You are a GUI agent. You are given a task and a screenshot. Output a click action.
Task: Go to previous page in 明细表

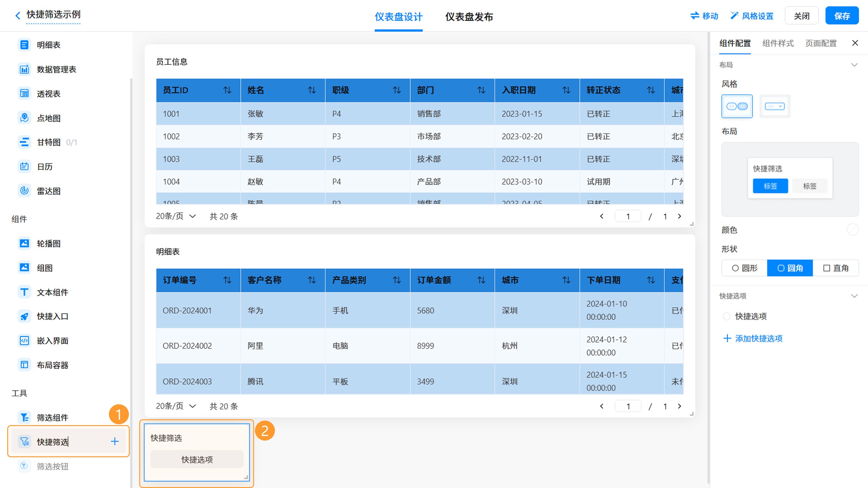point(602,406)
